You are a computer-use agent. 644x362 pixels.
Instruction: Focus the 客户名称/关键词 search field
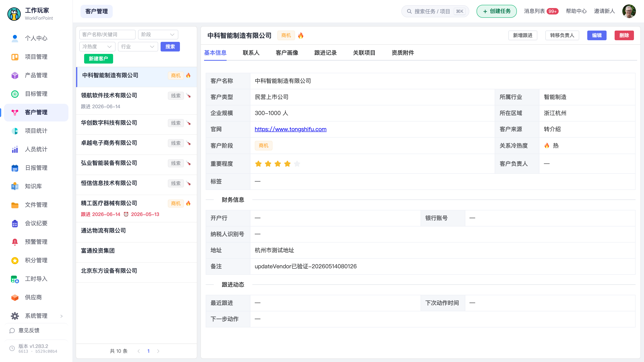(x=107, y=34)
